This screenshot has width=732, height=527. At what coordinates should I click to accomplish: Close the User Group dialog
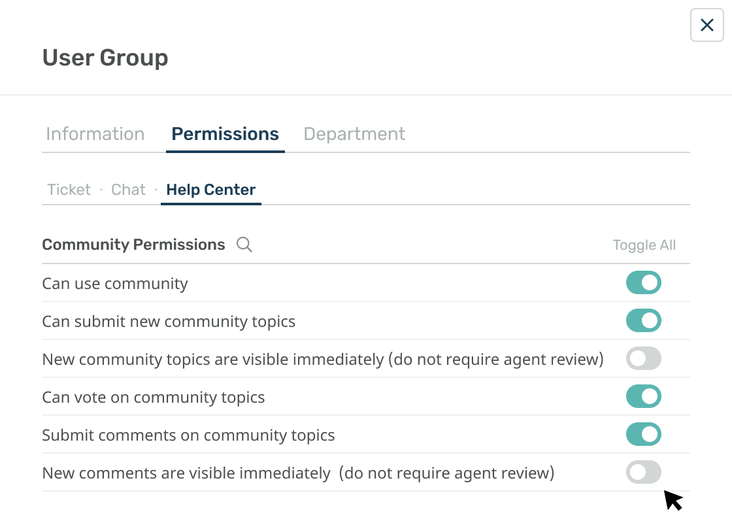point(707,25)
